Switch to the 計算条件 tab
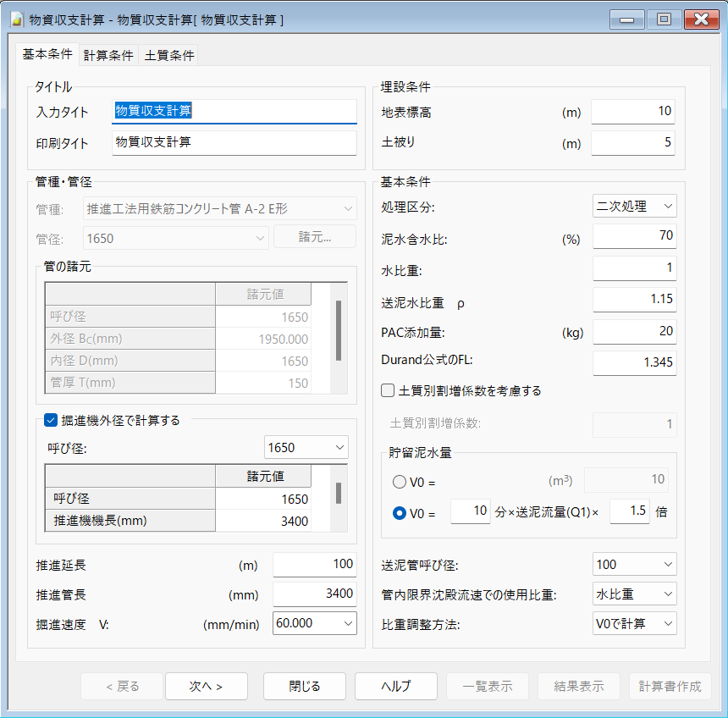Viewport: 728px width, 718px height. tap(108, 56)
